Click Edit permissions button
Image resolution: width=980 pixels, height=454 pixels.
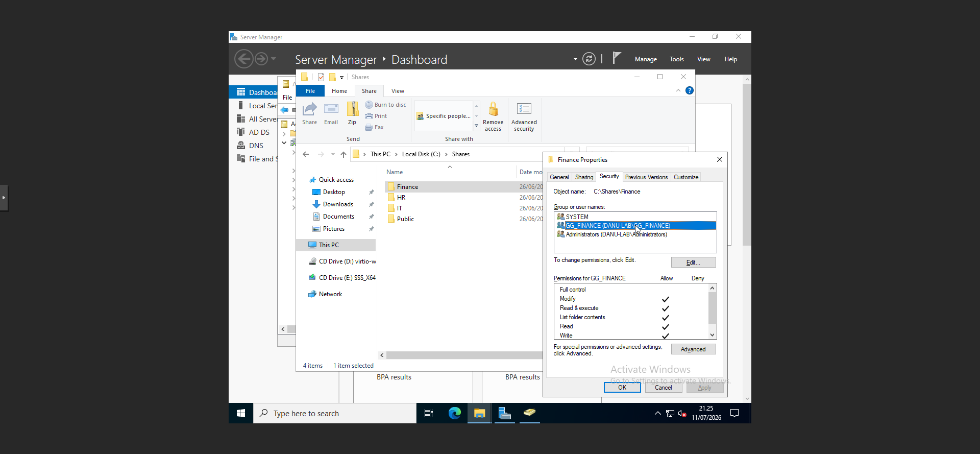point(693,262)
